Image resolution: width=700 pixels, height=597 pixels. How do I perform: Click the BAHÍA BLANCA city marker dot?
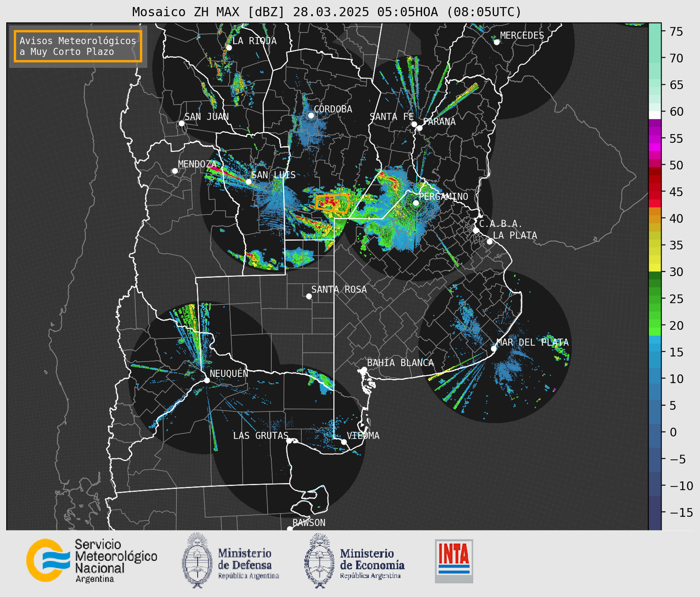[x=364, y=369]
